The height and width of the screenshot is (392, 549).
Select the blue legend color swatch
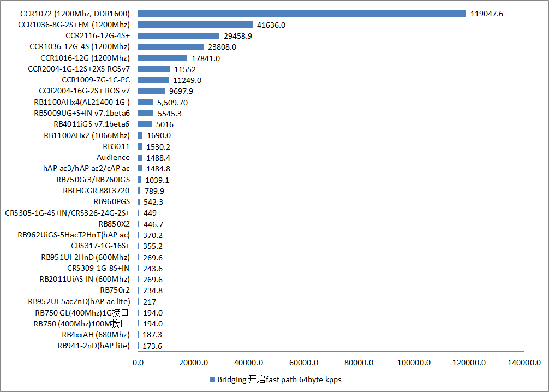pyautogui.click(x=212, y=379)
